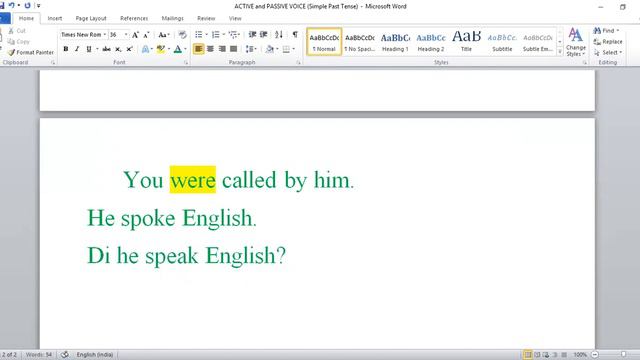Viewport: 640px width, 360px height.
Task: Toggle Italic formatting
Action: click(x=77, y=49)
